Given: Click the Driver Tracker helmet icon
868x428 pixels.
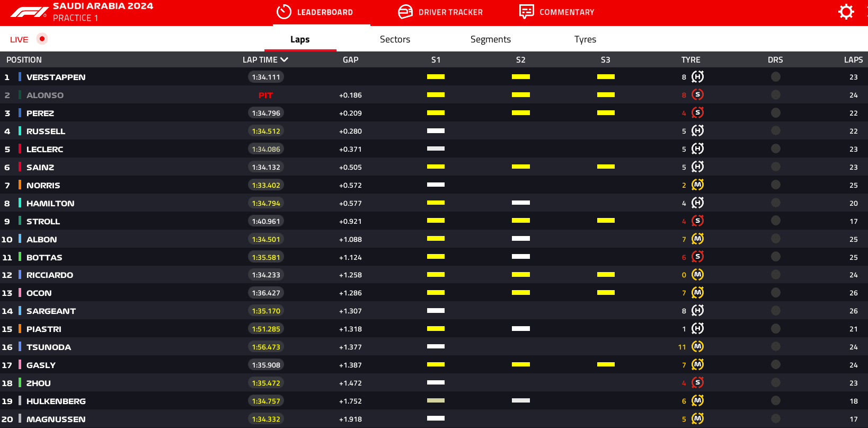Looking at the screenshot, I should [405, 12].
